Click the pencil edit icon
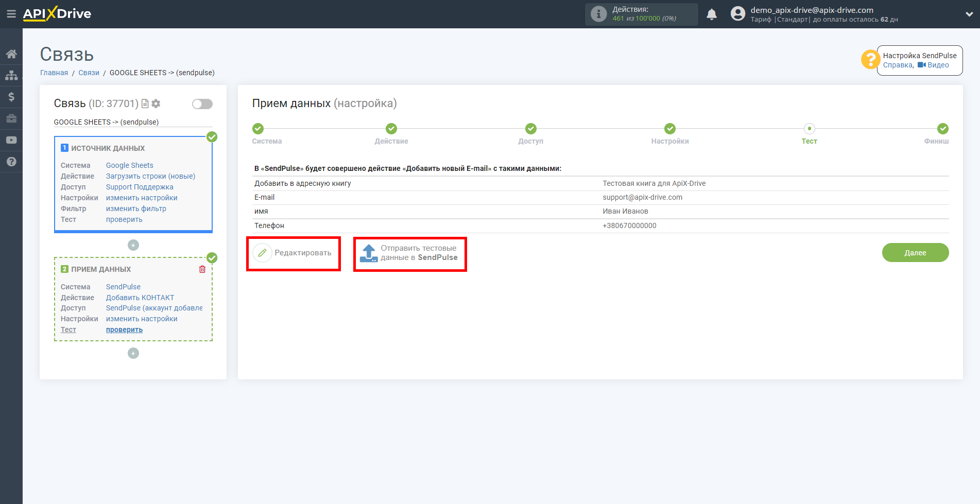Image resolution: width=980 pixels, height=504 pixels. 262,253
